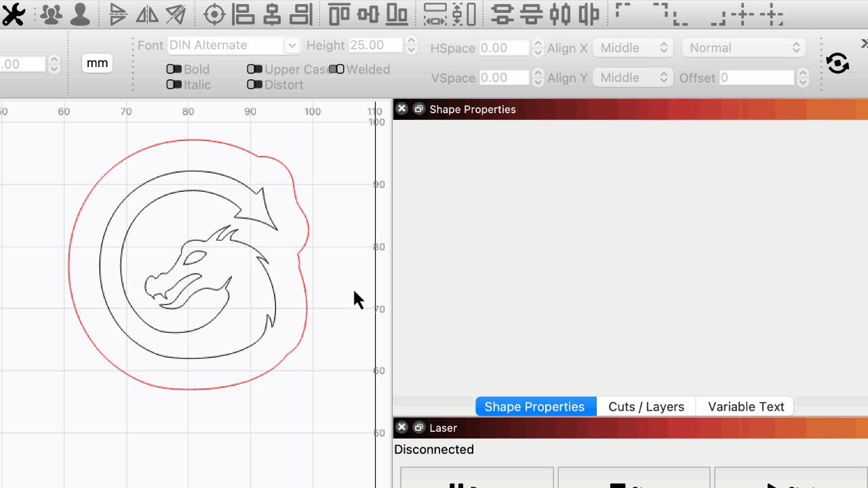Flip selection horizontally with the mirror icon
The image size is (868, 488).
pyautogui.click(x=147, y=14)
